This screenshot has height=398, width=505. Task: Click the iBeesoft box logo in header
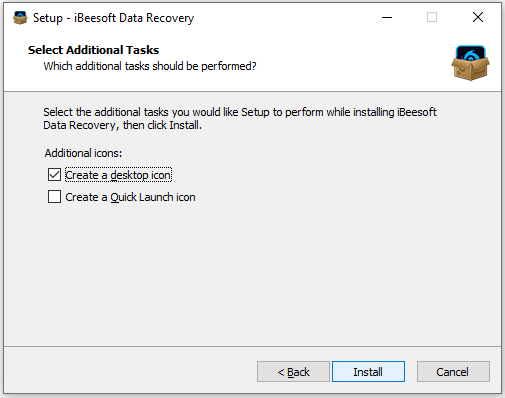click(x=470, y=63)
